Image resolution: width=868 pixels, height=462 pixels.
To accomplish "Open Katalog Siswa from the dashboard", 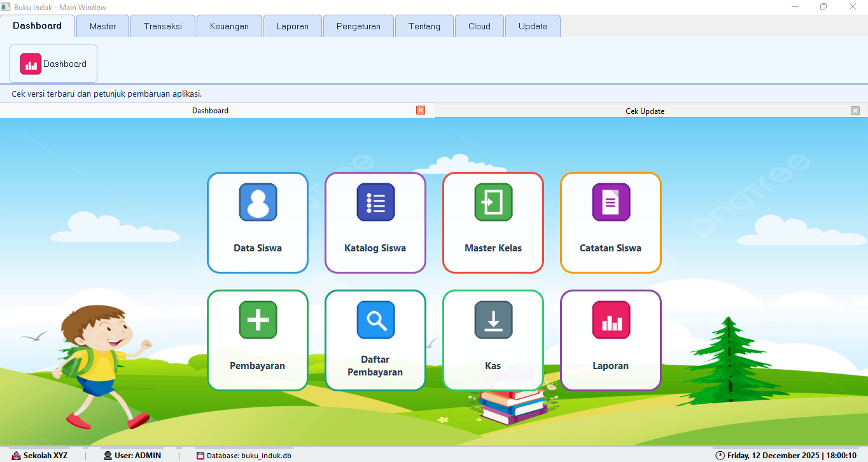I will pos(375,202).
